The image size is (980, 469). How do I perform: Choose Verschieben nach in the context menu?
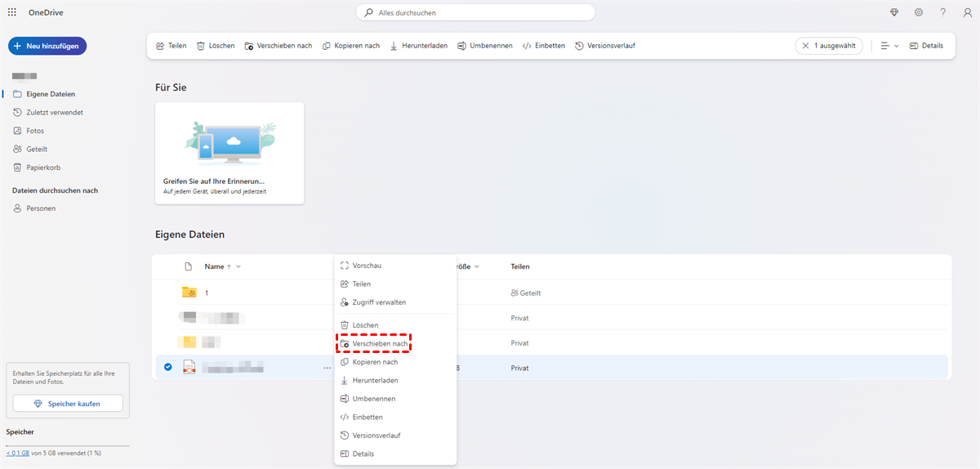(395, 344)
